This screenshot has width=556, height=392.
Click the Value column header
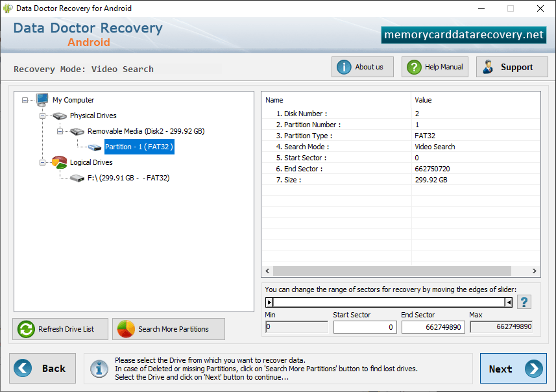click(476, 100)
